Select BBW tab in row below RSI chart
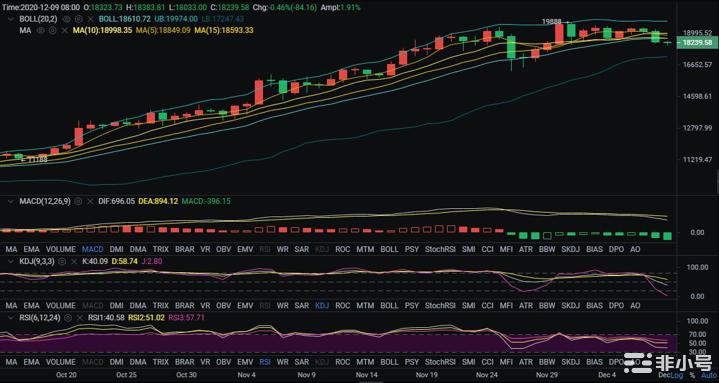 point(547,362)
